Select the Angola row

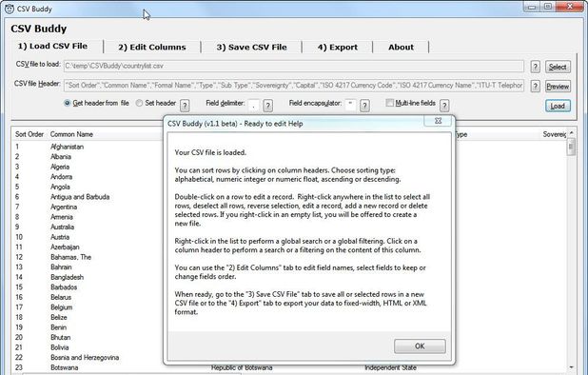(x=60, y=187)
